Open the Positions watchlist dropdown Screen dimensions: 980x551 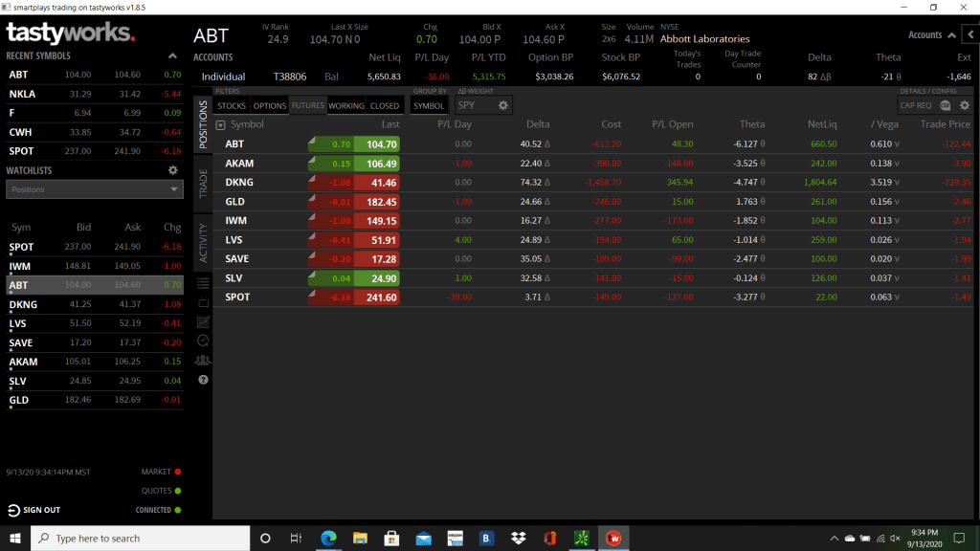coord(94,189)
